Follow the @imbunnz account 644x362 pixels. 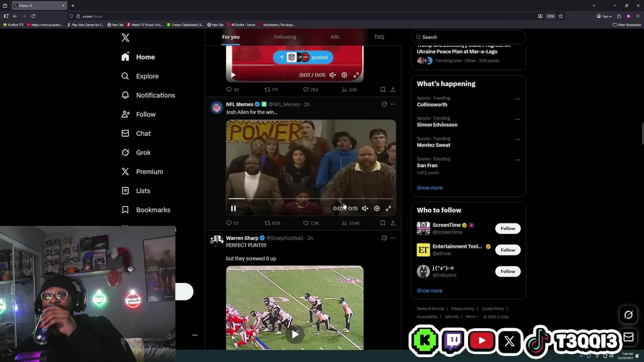pyautogui.click(x=508, y=271)
